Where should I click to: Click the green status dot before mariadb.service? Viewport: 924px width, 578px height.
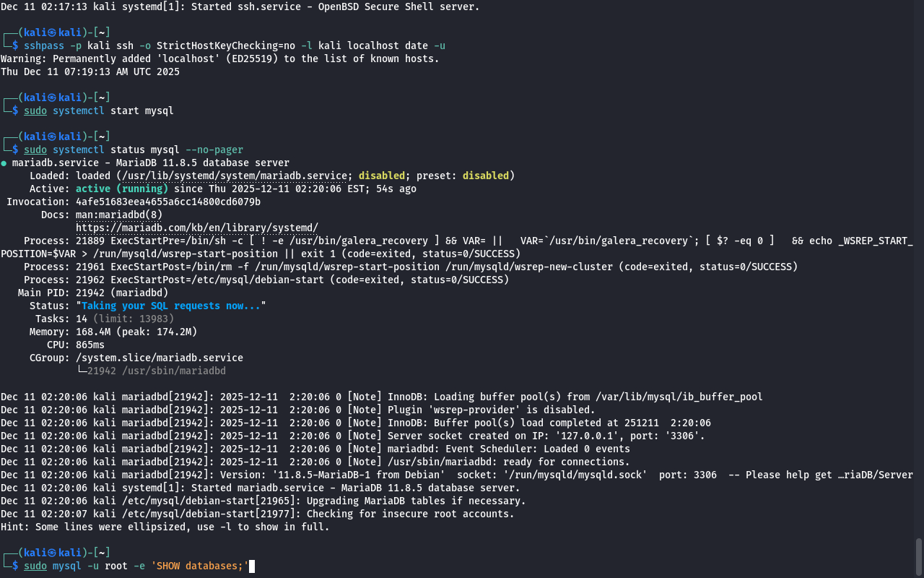coord(4,163)
